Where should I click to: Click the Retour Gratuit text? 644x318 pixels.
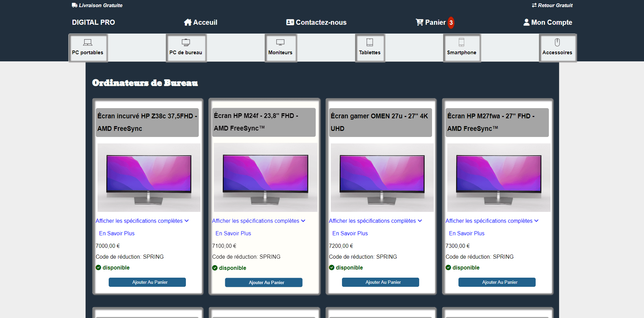pyautogui.click(x=555, y=5)
